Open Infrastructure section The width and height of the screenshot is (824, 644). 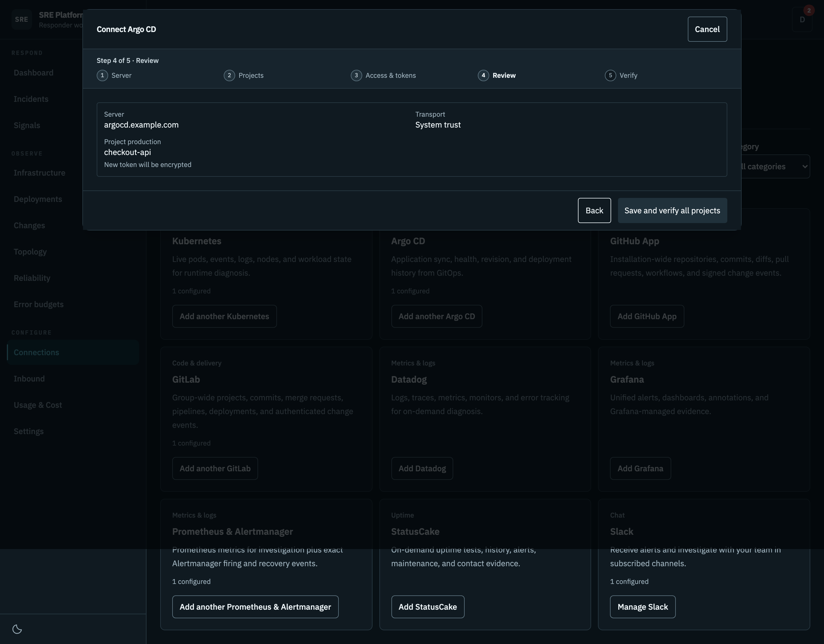pos(73,173)
